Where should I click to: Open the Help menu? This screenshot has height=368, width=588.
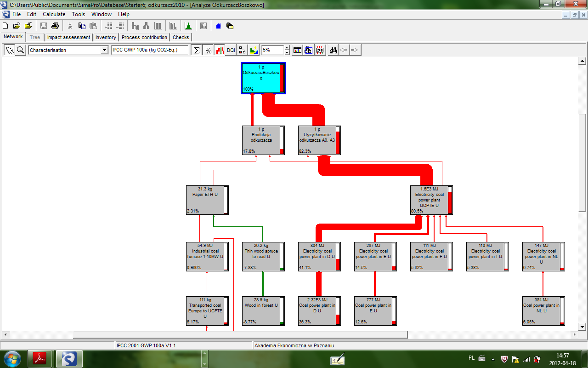124,14
